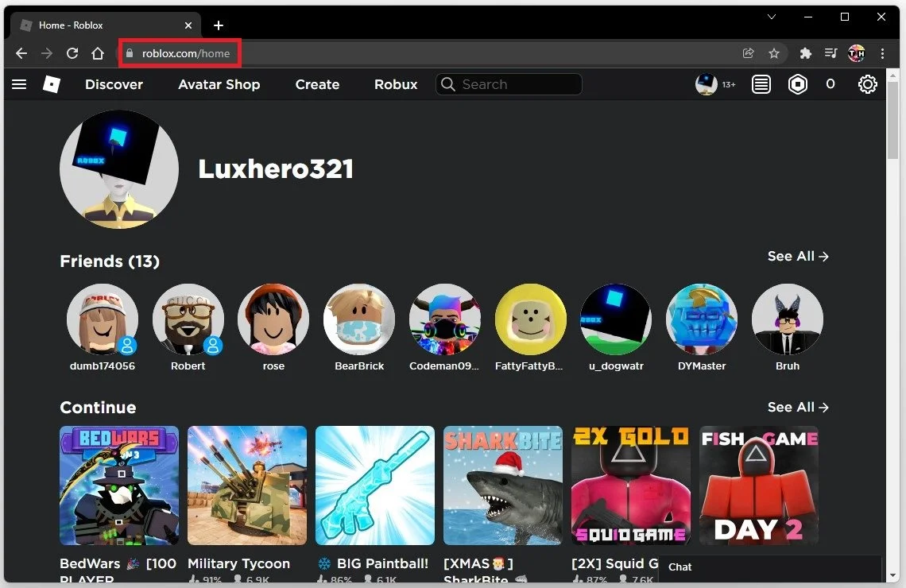Click the Luxhero321 username
The width and height of the screenshot is (906, 588).
(276, 168)
